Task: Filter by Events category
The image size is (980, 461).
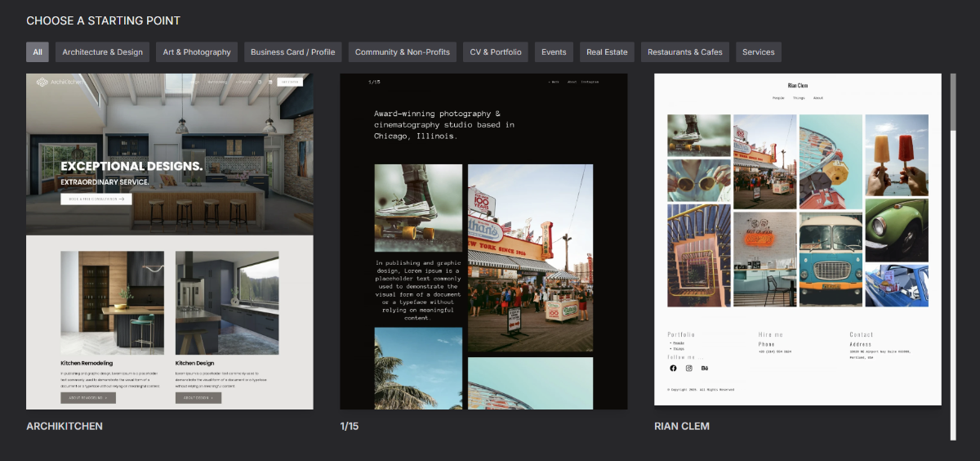Action: click(554, 52)
